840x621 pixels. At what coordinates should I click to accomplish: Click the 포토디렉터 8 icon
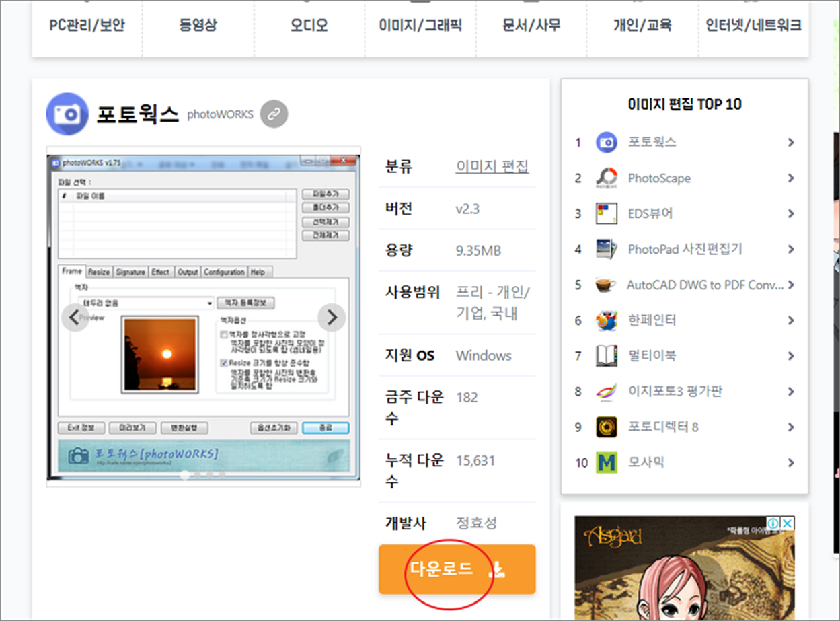point(607,427)
